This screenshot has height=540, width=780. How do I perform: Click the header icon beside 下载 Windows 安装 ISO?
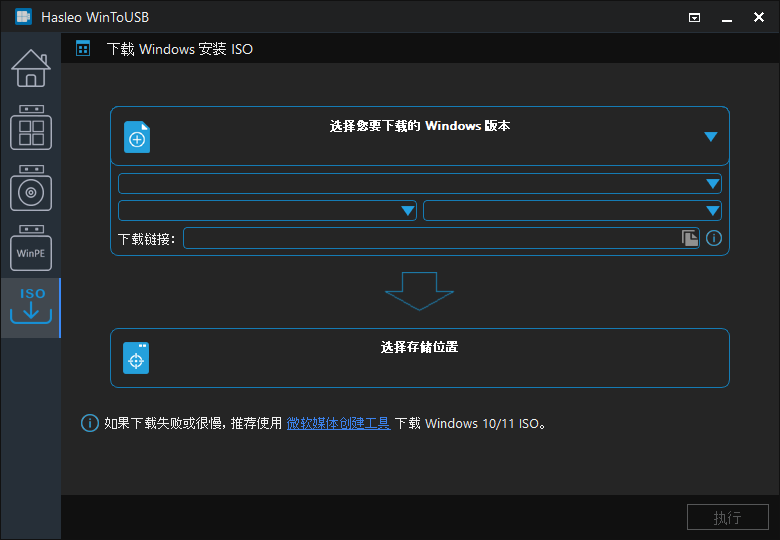click(83, 49)
